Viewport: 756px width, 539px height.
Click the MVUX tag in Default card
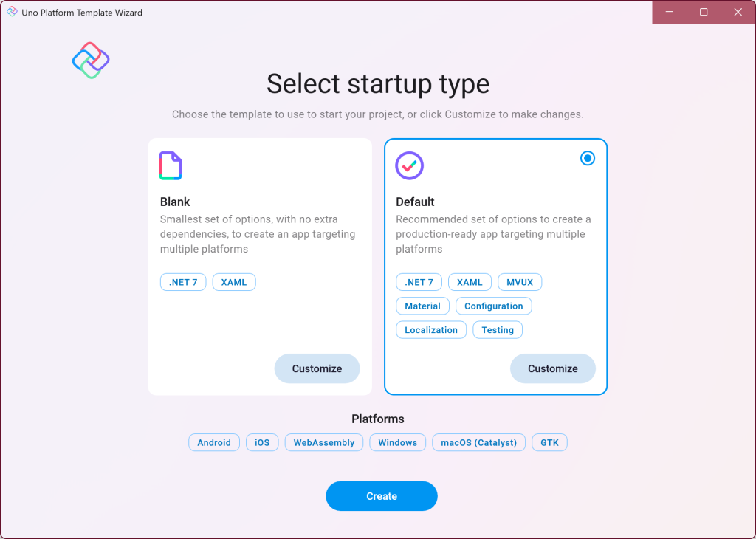pos(520,282)
